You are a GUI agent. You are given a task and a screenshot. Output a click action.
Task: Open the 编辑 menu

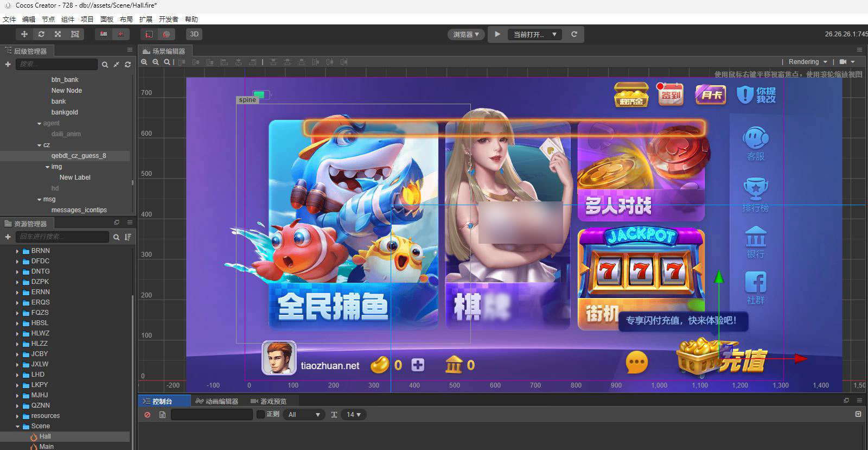click(29, 19)
